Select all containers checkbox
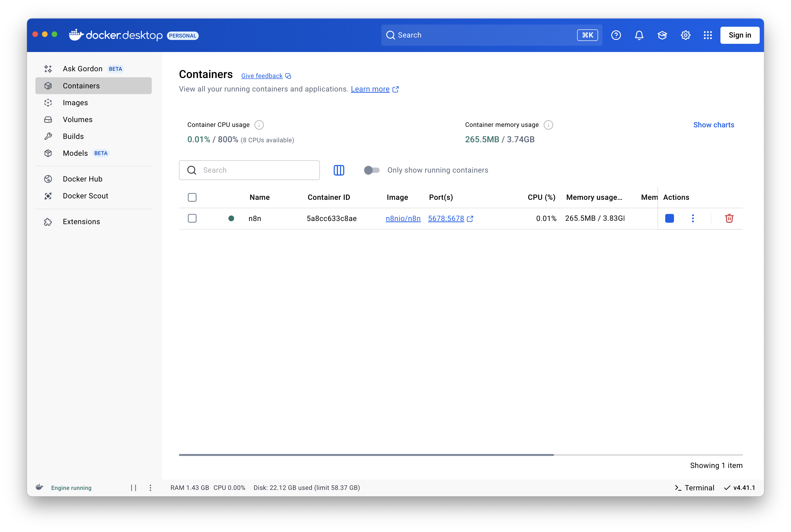Image resolution: width=791 pixels, height=532 pixels. click(x=192, y=197)
